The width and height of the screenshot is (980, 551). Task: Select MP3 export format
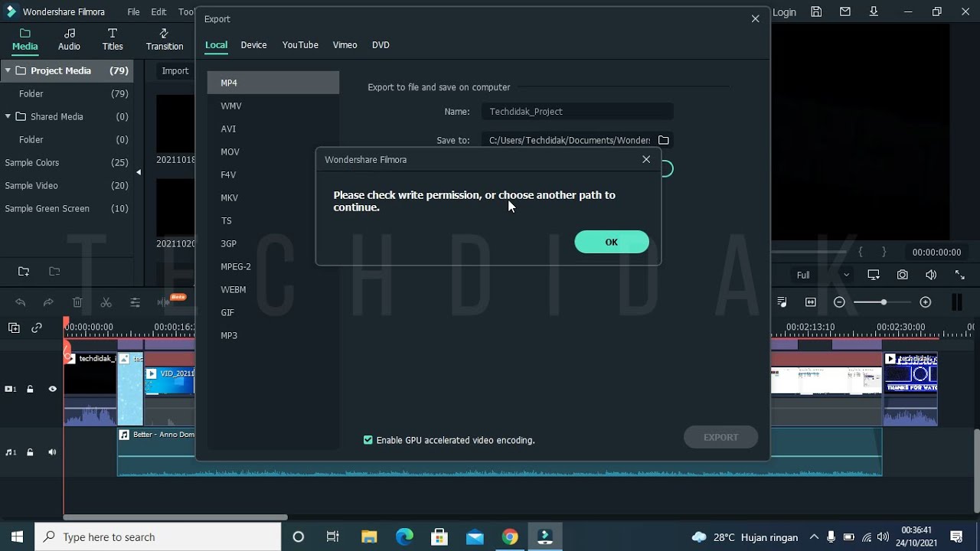point(273,335)
